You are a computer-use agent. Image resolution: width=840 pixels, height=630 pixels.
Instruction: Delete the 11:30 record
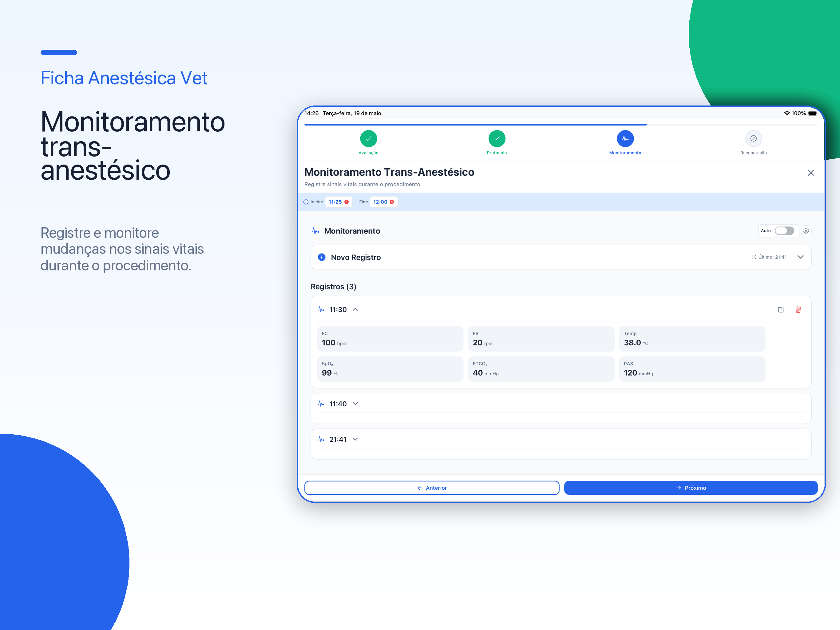click(798, 309)
